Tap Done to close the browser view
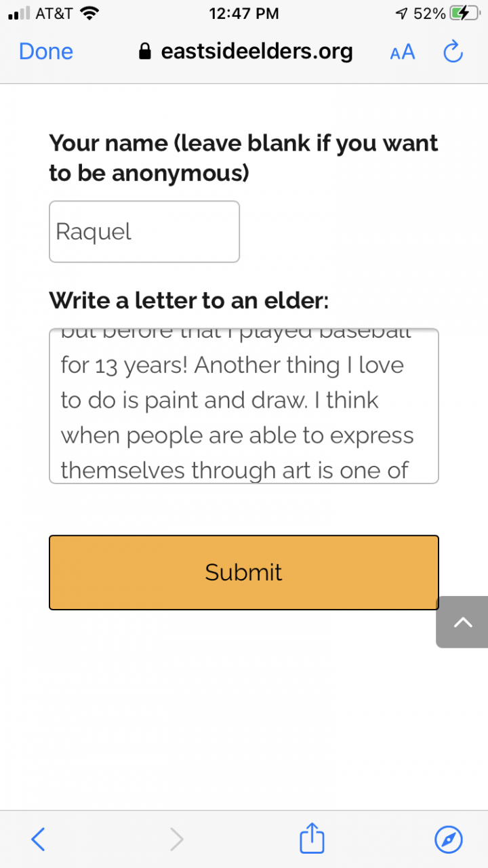 [x=46, y=52]
